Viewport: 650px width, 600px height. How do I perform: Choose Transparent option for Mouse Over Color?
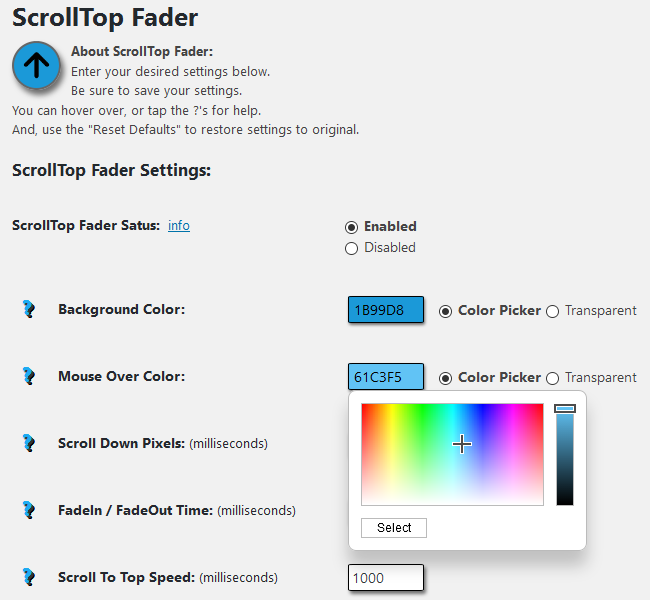(552, 378)
